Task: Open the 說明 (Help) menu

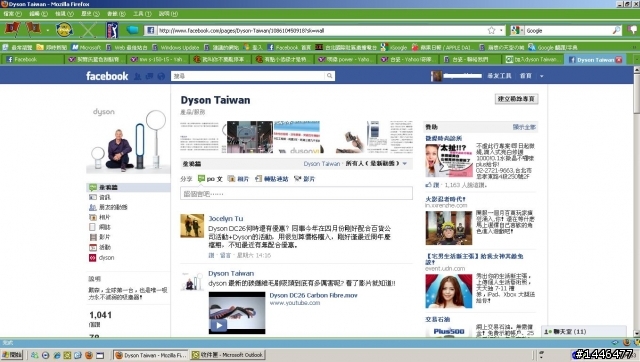Action: click(168, 13)
